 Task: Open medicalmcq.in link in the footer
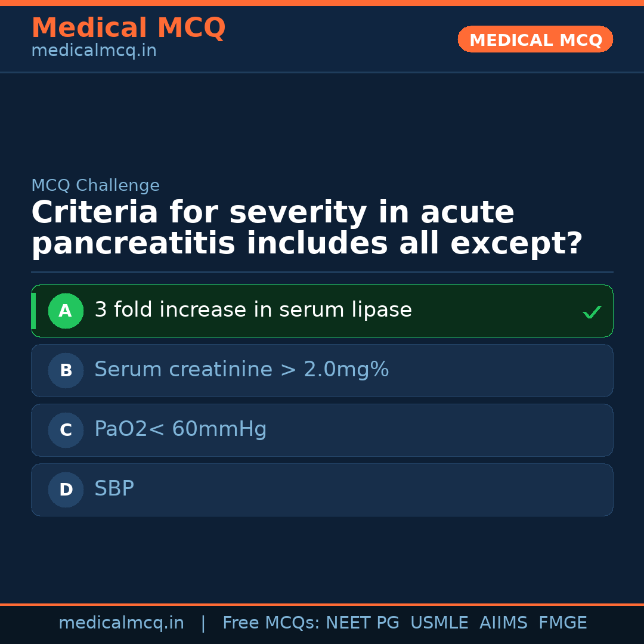pyautogui.click(x=121, y=623)
